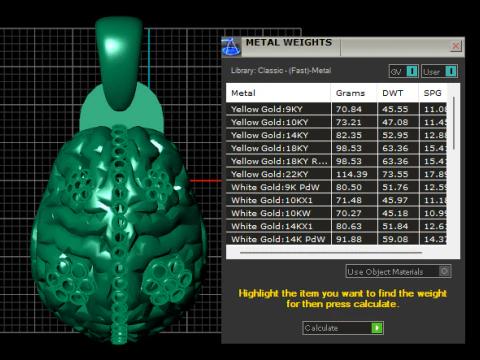Screen dimensions: 480x360
Task: Select the White Gold:14KX1 row
Action: click(x=336, y=226)
